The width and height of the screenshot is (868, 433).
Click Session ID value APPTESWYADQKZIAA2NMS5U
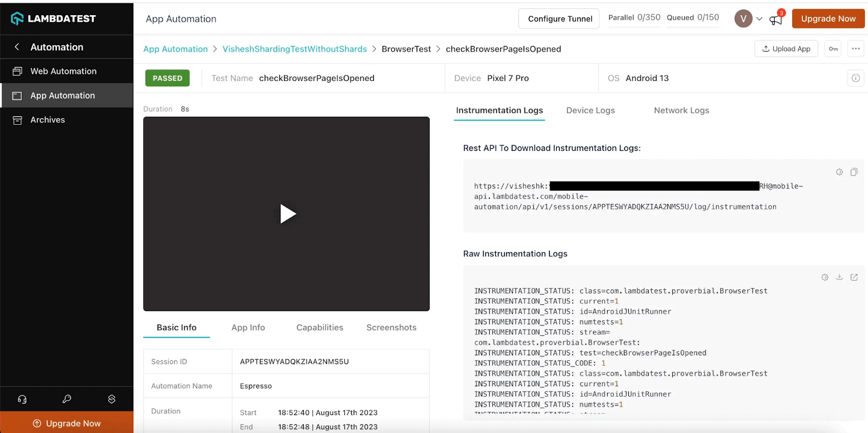[x=294, y=361]
